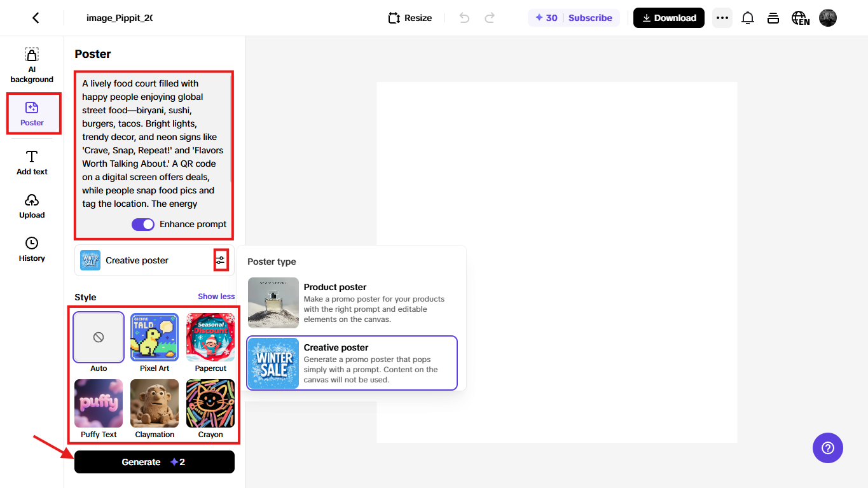
Task: Click the Subscribe button
Action: pyautogui.click(x=590, y=18)
